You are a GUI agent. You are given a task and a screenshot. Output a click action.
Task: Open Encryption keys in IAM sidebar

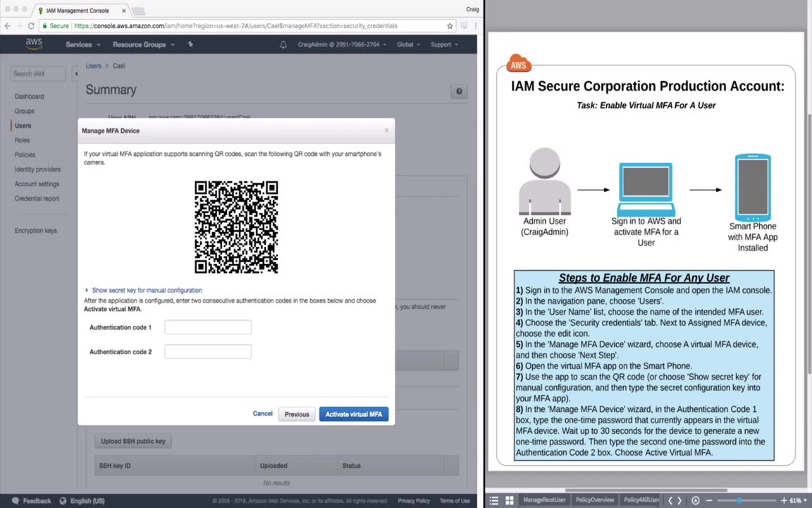pyautogui.click(x=36, y=230)
